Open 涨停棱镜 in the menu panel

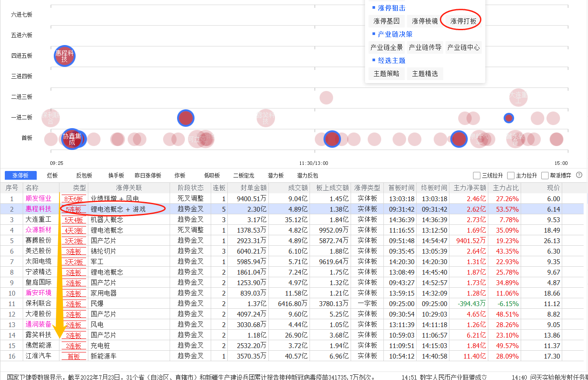[x=425, y=21]
